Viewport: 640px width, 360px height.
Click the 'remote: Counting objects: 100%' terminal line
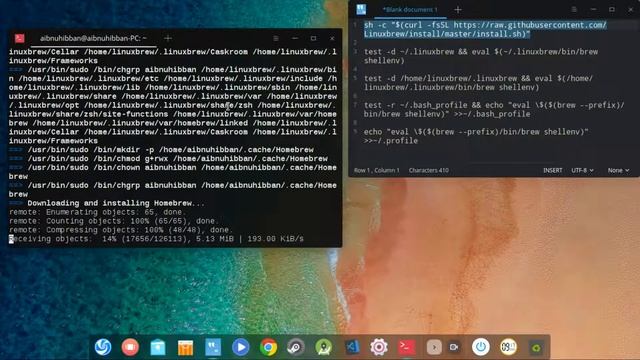coord(114,221)
